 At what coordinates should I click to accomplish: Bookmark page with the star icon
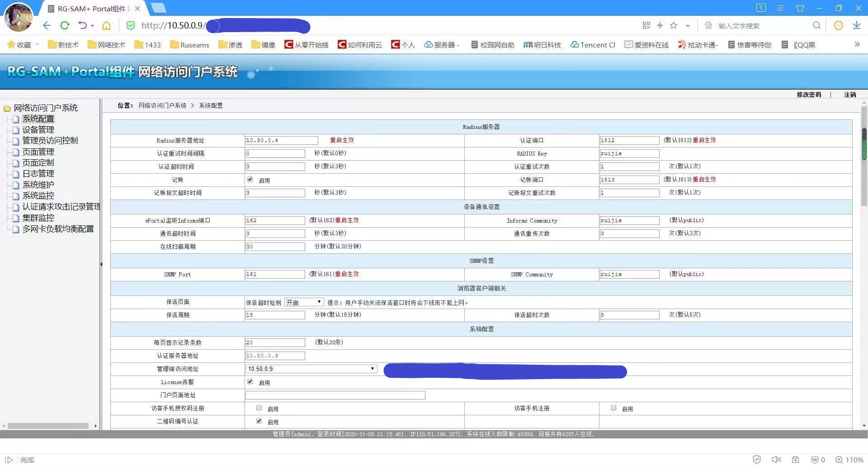coord(674,25)
